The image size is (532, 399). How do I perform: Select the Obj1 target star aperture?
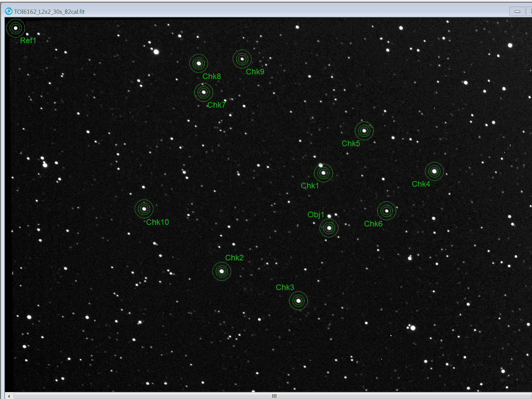pyautogui.click(x=329, y=228)
